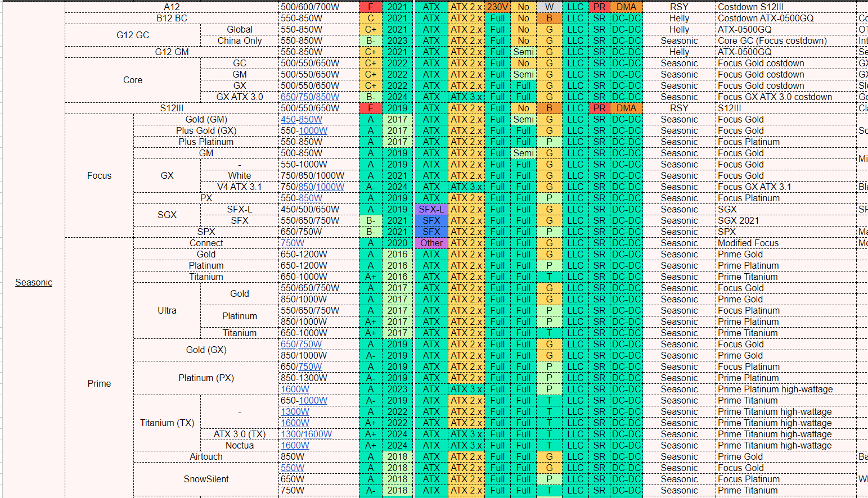Select the G12 GM cell
The width and height of the screenshot is (868, 498).
[172, 52]
